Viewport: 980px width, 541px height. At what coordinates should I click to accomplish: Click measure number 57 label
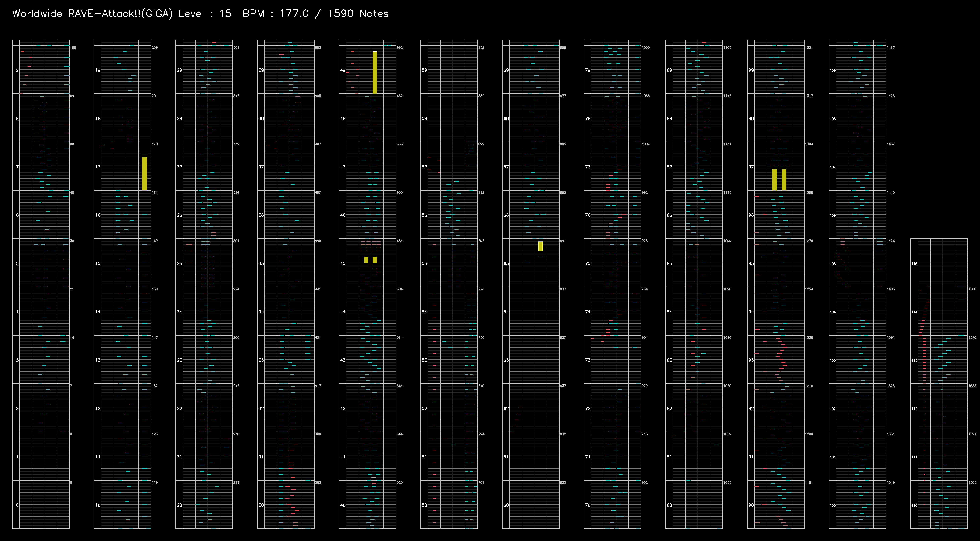(424, 167)
